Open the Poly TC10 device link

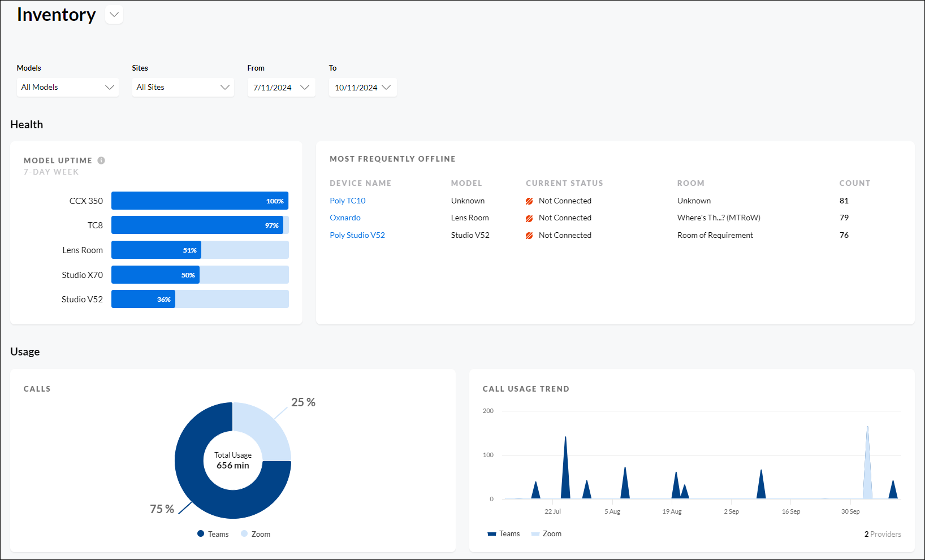coord(347,201)
